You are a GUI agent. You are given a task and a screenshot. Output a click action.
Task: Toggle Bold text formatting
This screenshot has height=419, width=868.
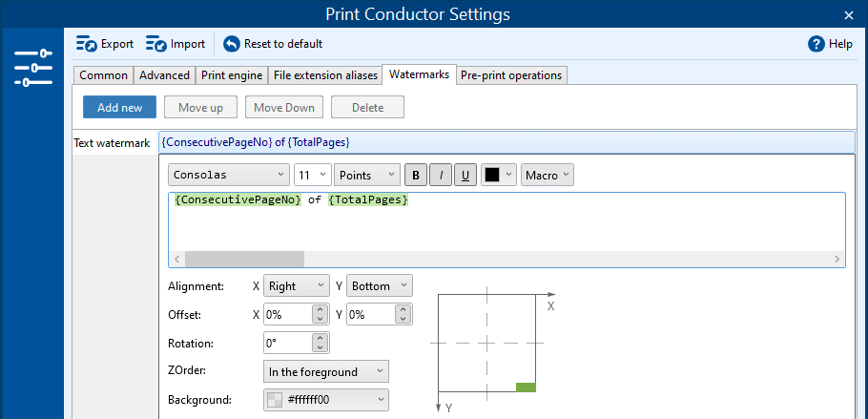click(415, 176)
